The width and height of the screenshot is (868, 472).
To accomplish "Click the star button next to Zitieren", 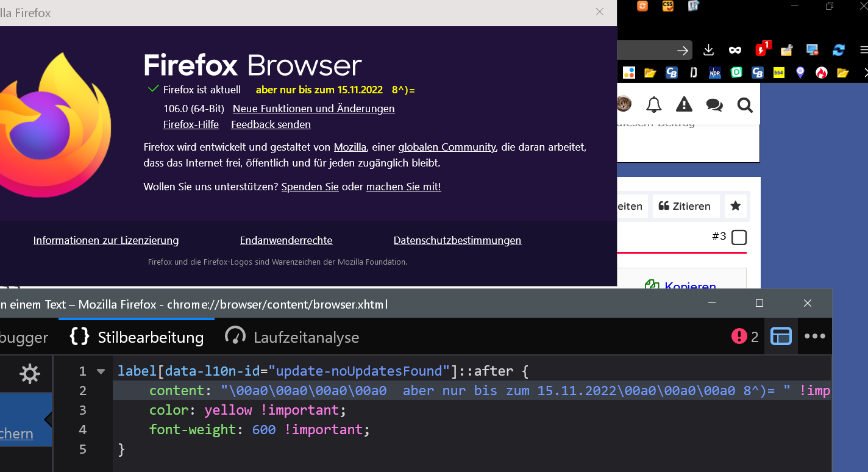I will [736, 206].
